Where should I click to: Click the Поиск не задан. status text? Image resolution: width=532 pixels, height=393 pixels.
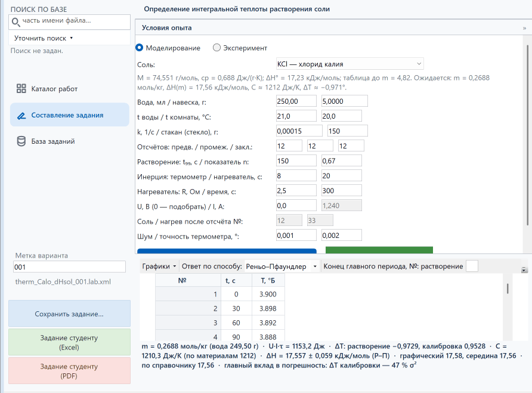coord(36,51)
